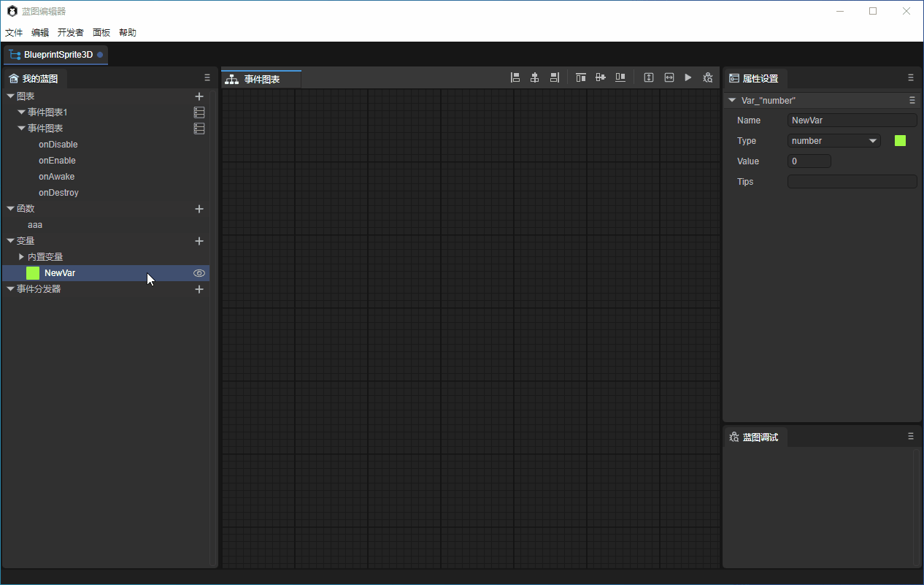Add a new function with plus icon
The image size is (924, 585).
pyautogui.click(x=199, y=209)
